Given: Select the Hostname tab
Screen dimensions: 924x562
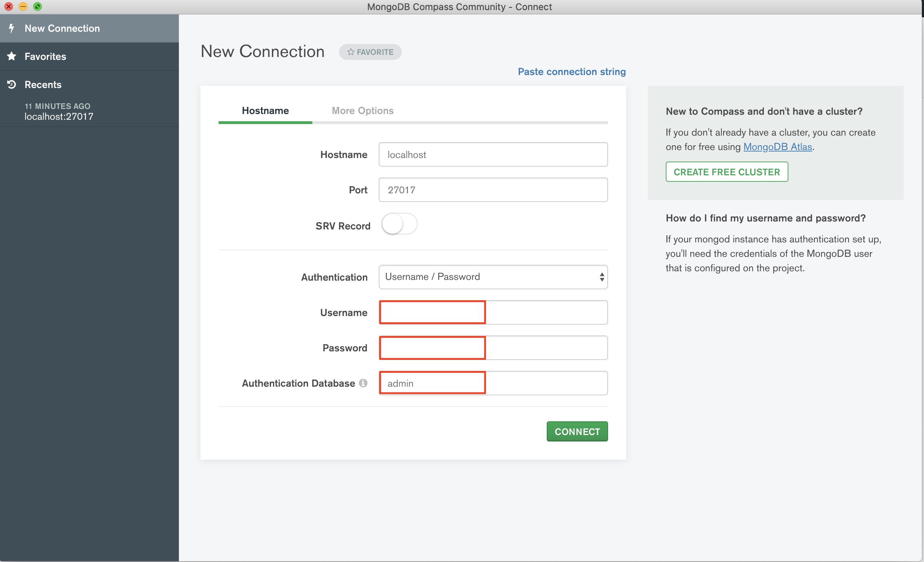Looking at the screenshot, I should tap(265, 111).
